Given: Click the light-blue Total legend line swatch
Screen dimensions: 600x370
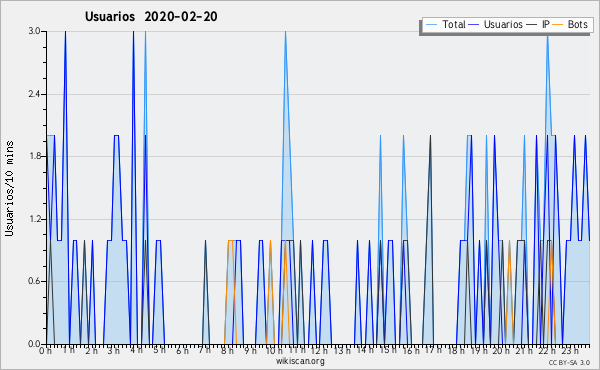Looking at the screenshot, I should pyautogui.click(x=431, y=25).
